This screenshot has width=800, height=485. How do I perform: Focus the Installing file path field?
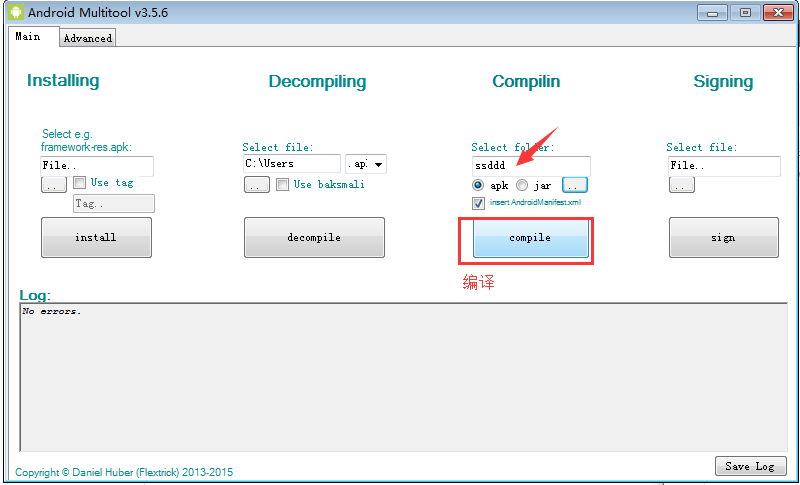click(97, 166)
